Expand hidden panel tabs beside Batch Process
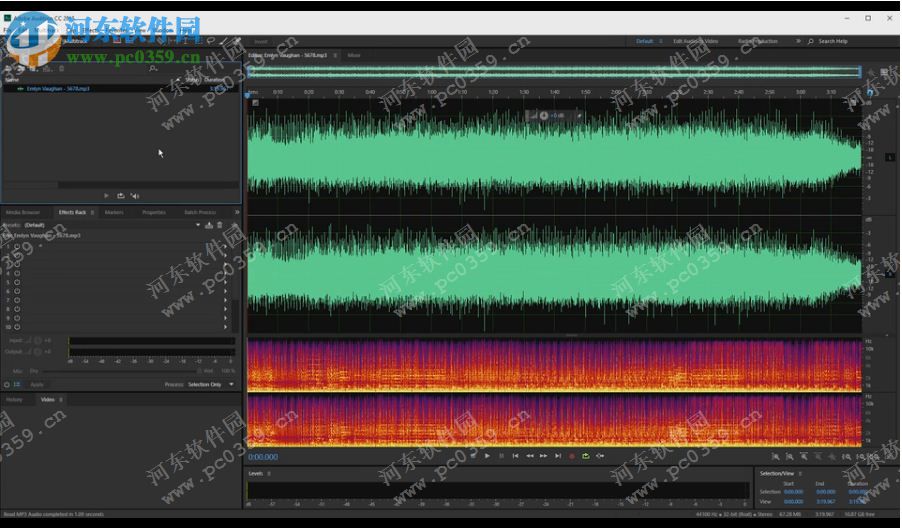The image size is (902, 528). [x=236, y=212]
